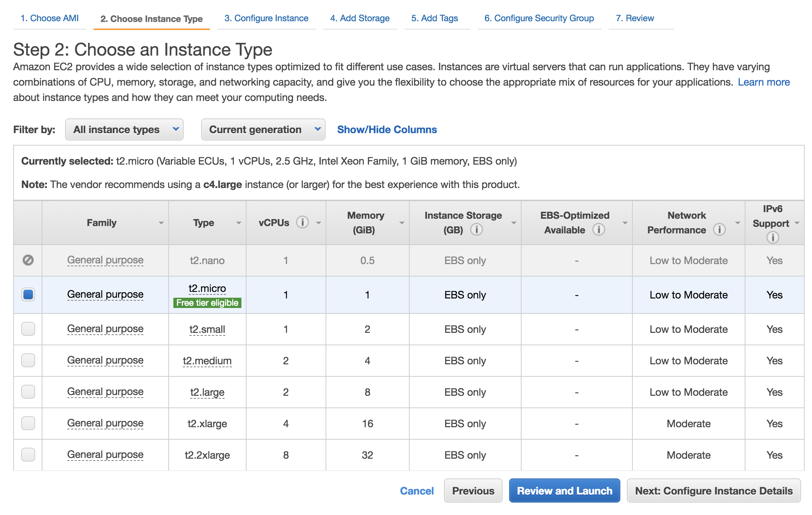
Task: Click the Review and Launch button
Action: 565,491
